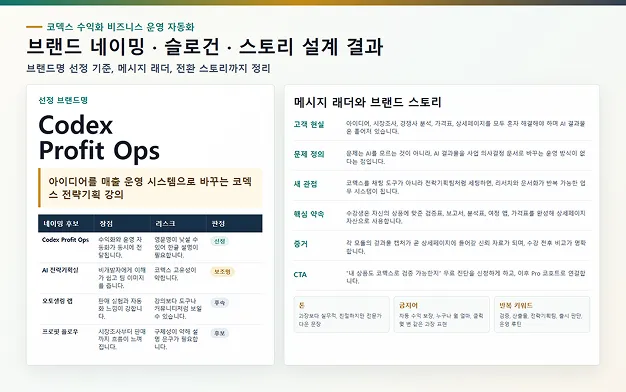
Task: Click the '코덱스 수익화 비즈니스 운영 자동화' subtitle line
Action: click(120, 27)
